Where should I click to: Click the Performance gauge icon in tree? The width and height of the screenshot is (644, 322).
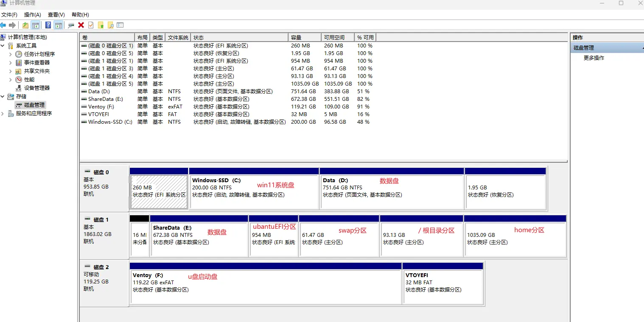[x=19, y=80]
